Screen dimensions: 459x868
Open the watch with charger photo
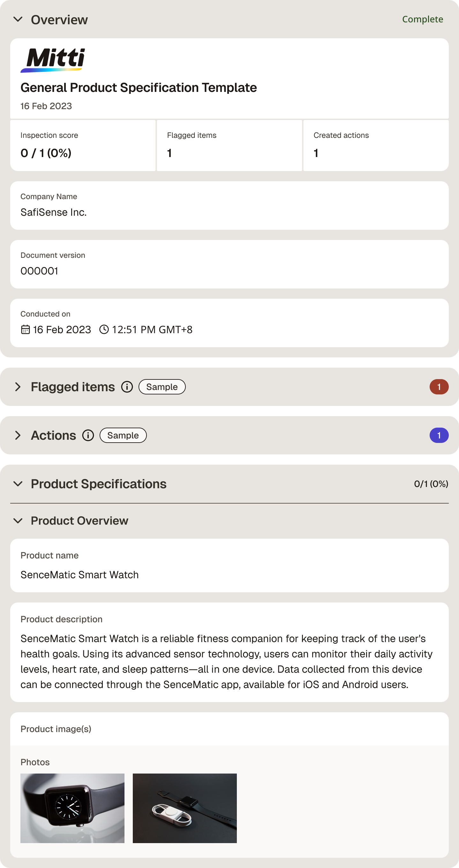tap(185, 808)
